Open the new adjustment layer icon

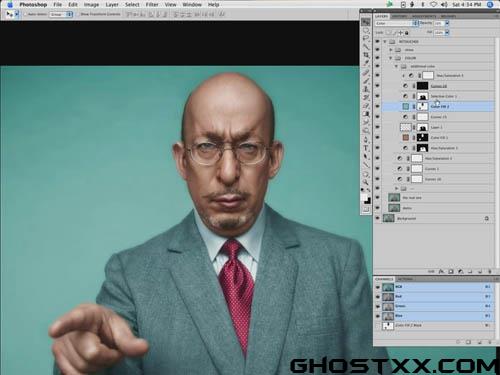pyautogui.click(x=460, y=271)
